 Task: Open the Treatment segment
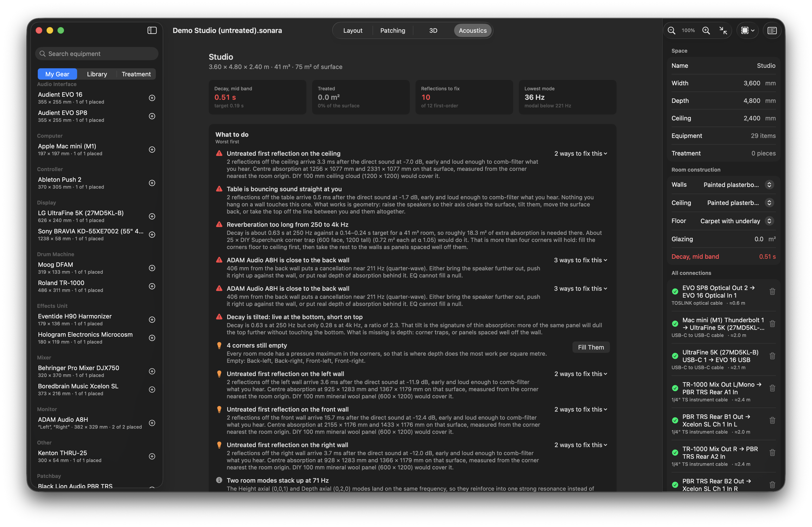(x=136, y=74)
